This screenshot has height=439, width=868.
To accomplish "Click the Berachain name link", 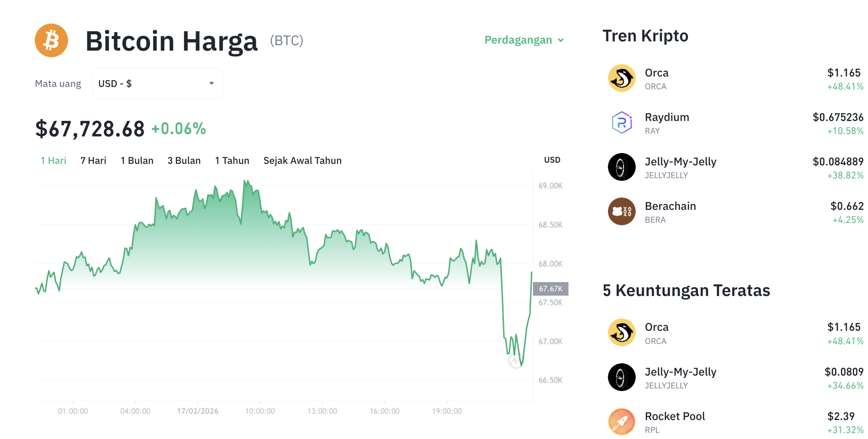I will click(671, 206).
